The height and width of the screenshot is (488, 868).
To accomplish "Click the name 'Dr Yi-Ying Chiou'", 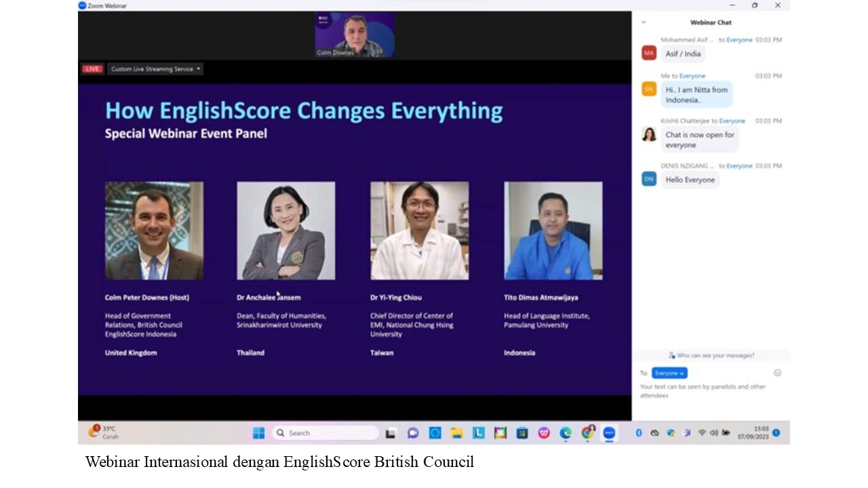I will 396,298.
